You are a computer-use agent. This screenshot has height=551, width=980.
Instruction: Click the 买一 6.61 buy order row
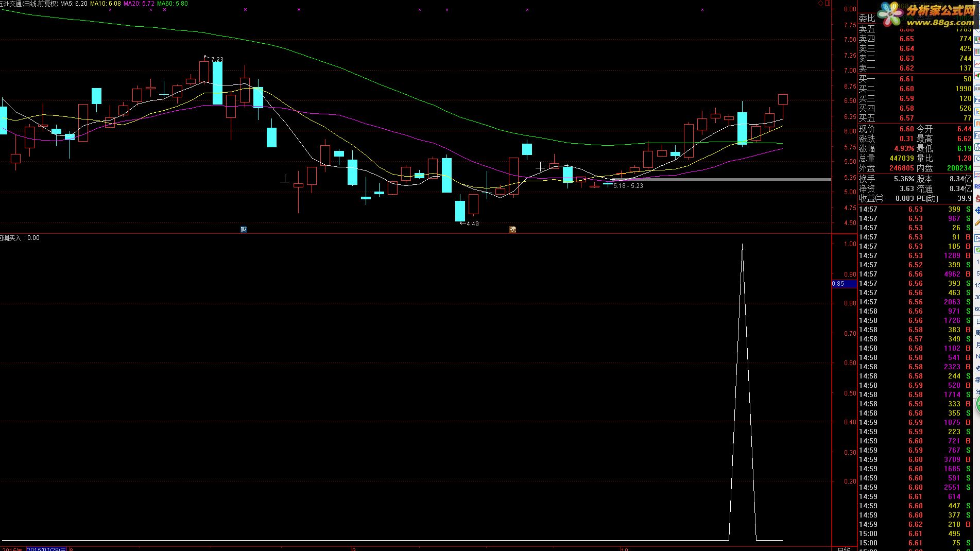(x=915, y=79)
